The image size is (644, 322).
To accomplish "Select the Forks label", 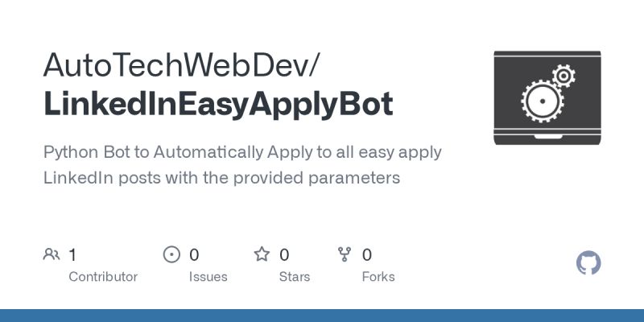I will (x=378, y=277).
